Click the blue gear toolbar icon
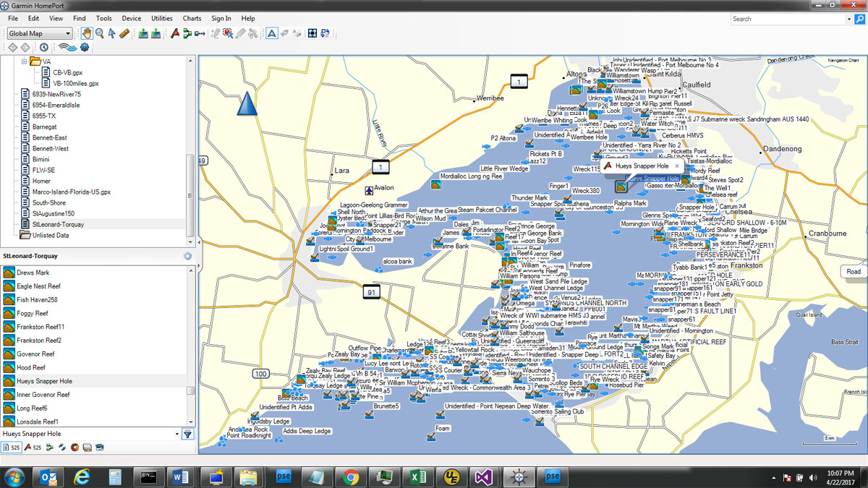The height and width of the screenshot is (488, 868). (x=85, y=48)
